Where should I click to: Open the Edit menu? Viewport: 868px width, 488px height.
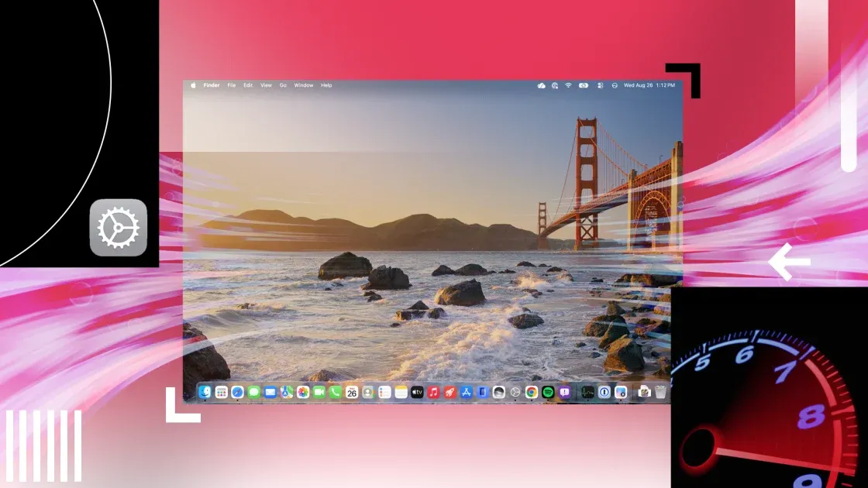pos(248,85)
